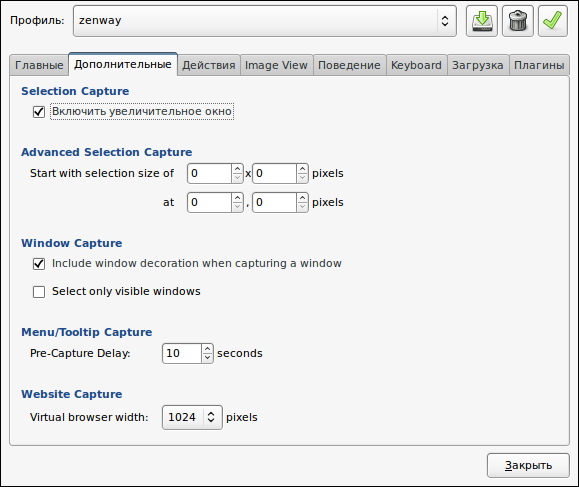This screenshot has width=579, height=487.
Task: Click the trash can delete profile icon
Action: [x=518, y=21]
